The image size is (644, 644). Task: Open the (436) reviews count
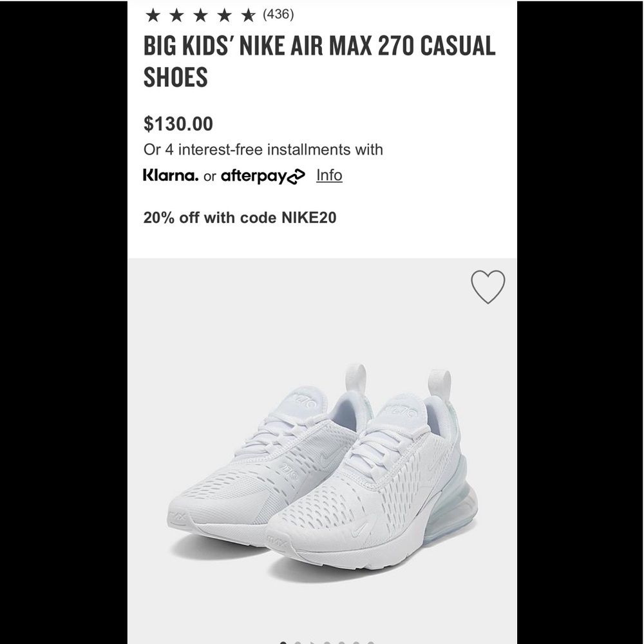278,14
